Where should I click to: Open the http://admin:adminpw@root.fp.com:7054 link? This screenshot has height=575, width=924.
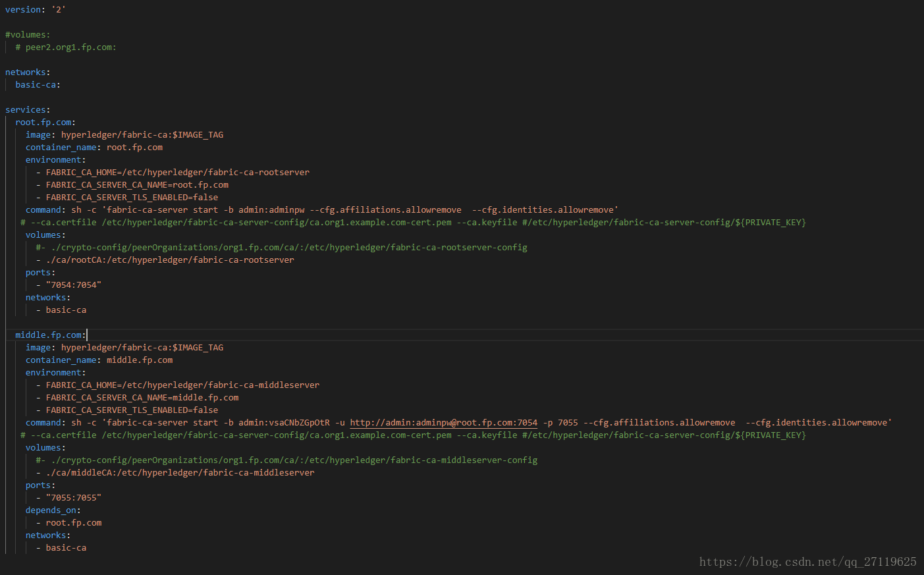point(444,422)
